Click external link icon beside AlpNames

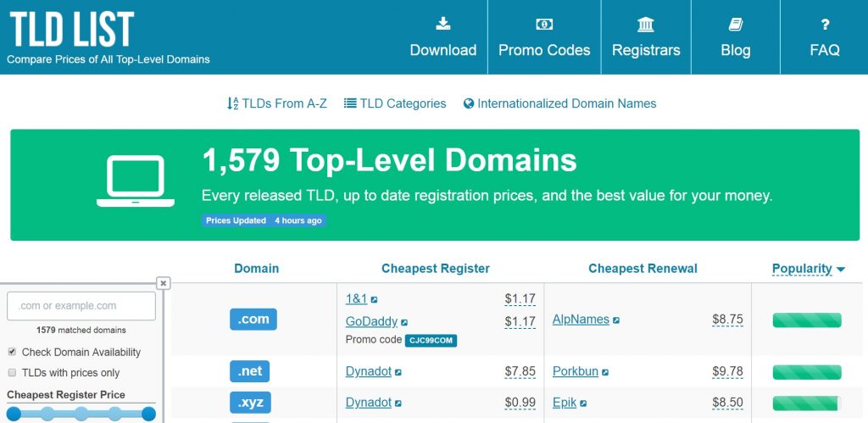[616, 320]
